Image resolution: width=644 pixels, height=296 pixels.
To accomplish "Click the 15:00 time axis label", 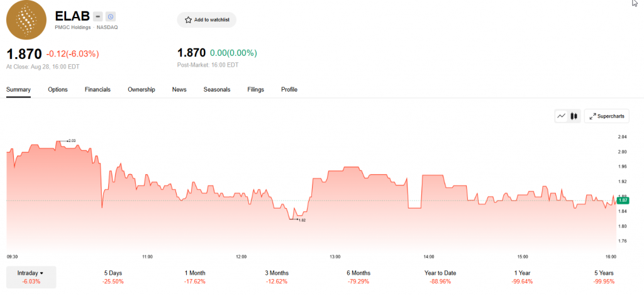I will pos(523,256).
